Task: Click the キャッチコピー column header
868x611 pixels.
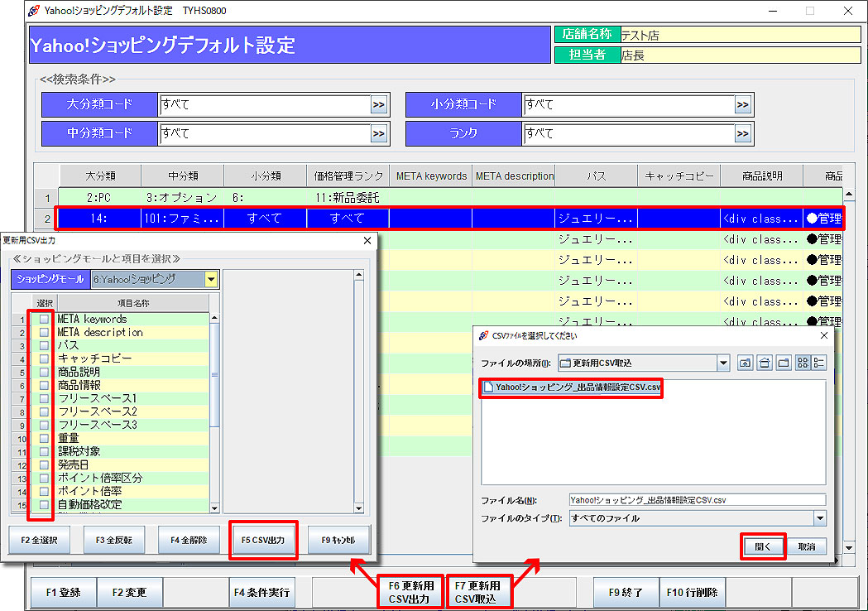Action: (679, 176)
